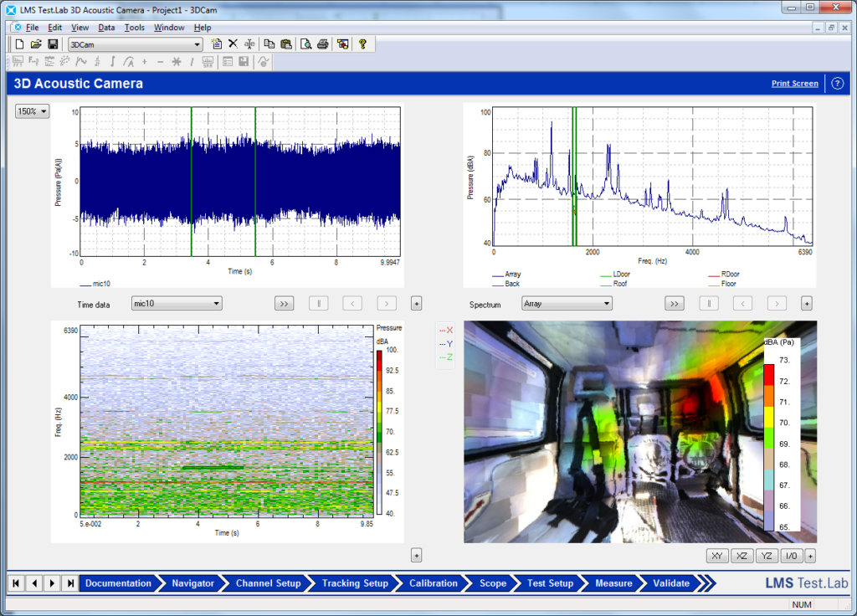Open the Tools menu
This screenshot has width=857, height=616.
click(134, 27)
